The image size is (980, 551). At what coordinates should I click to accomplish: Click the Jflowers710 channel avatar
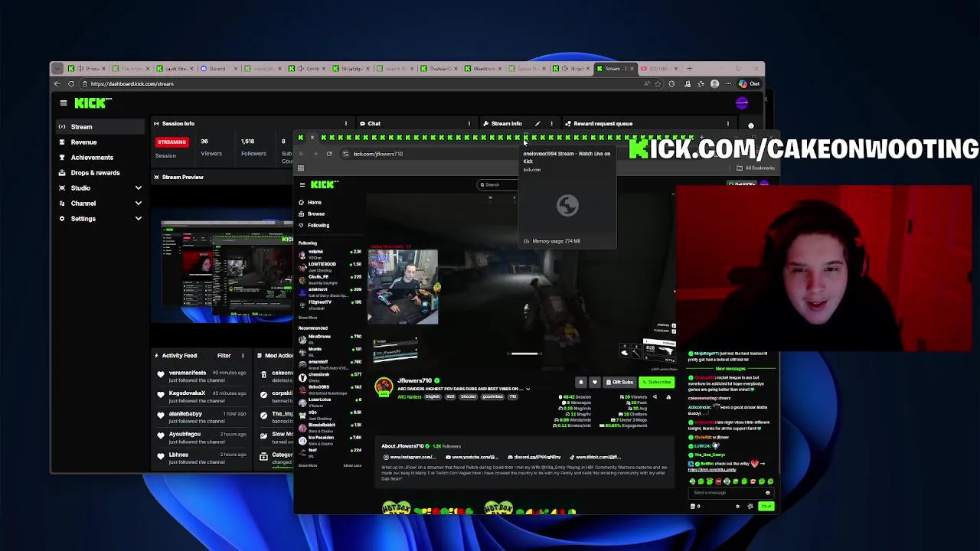(384, 387)
